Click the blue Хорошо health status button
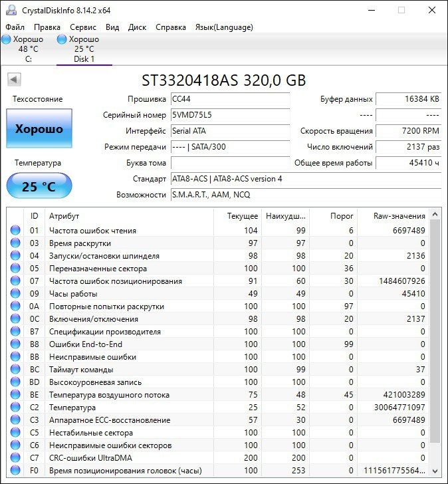 click(x=39, y=129)
